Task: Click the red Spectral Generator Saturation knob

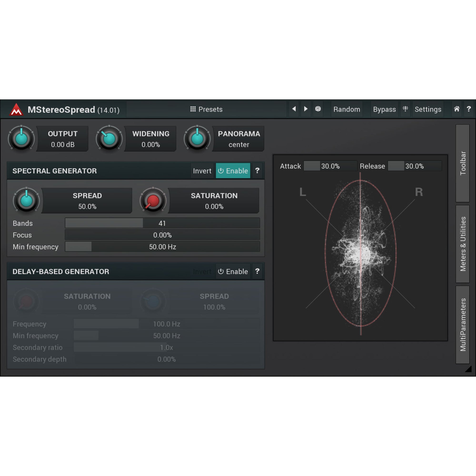Action: pyautogui.click(x=153, y=201)
